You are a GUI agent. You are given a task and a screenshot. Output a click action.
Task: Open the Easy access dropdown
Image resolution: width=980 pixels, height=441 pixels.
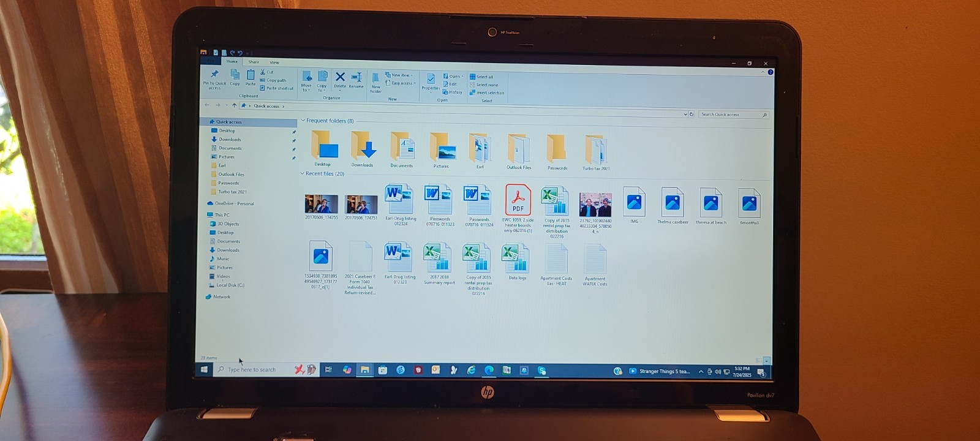[401, 83]
